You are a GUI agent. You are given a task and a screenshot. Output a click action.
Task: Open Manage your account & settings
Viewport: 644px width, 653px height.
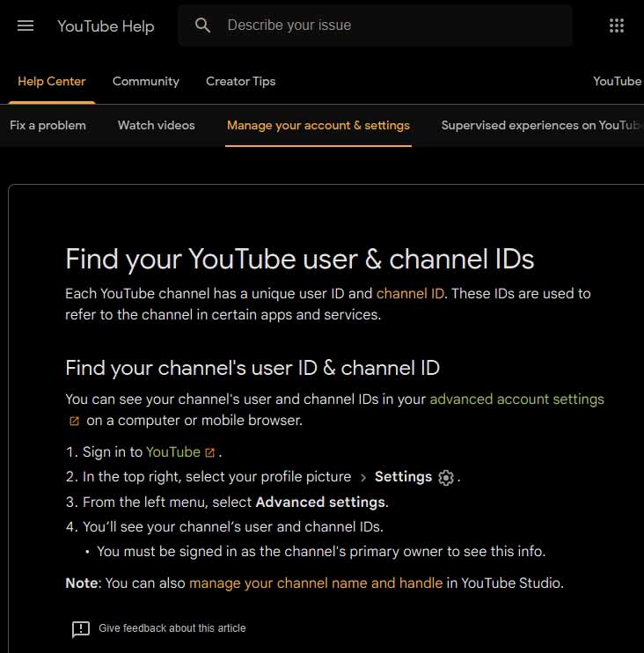point(318,125)
